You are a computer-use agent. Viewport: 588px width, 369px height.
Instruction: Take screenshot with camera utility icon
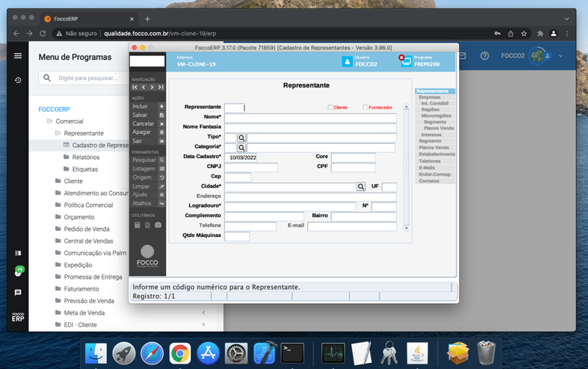click(158, 225)
